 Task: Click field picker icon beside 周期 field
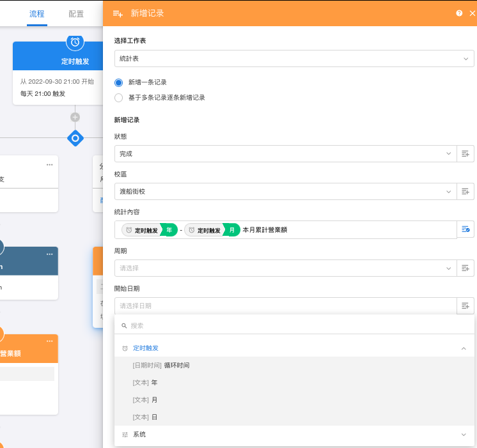tap(465, 268)
